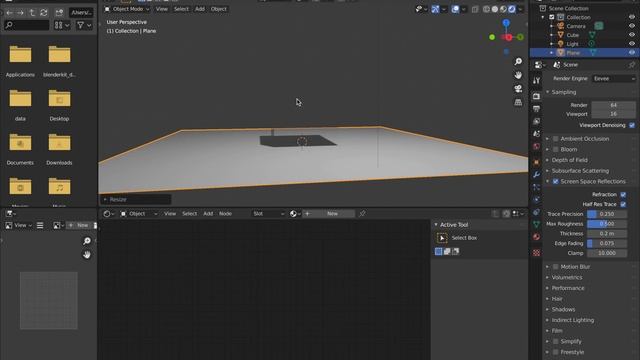Click the viewport pan hand icon
Image resolution: width=640 pixels, height=360 pixels.
[518, 75]
